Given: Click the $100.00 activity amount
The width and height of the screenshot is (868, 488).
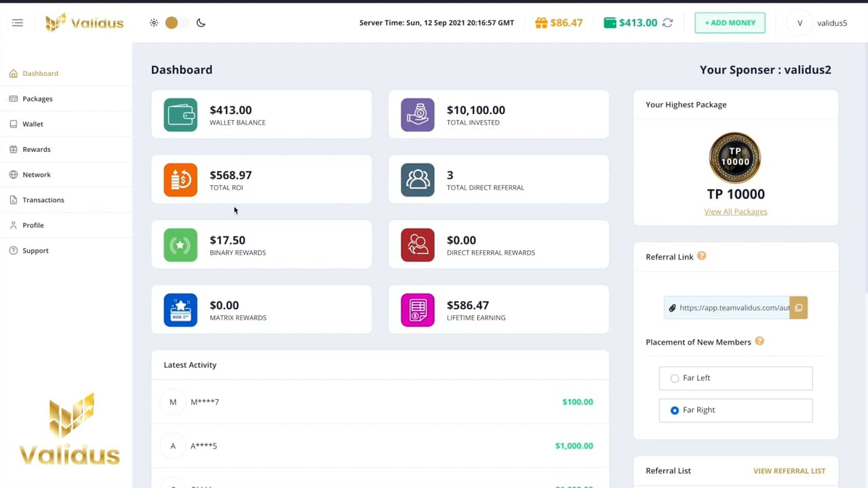Looking at the screenshot, I should coord(578,402).
